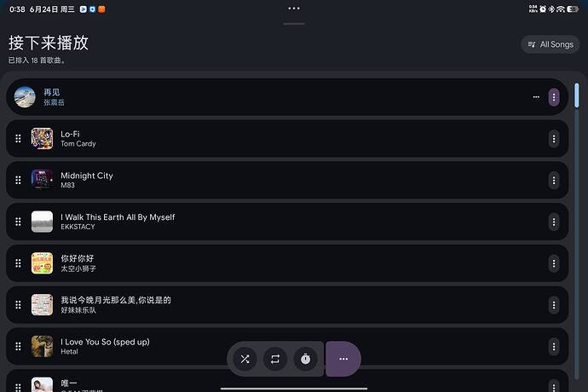
Task: Click the artist name 张震岳
Action: [54, 102]
